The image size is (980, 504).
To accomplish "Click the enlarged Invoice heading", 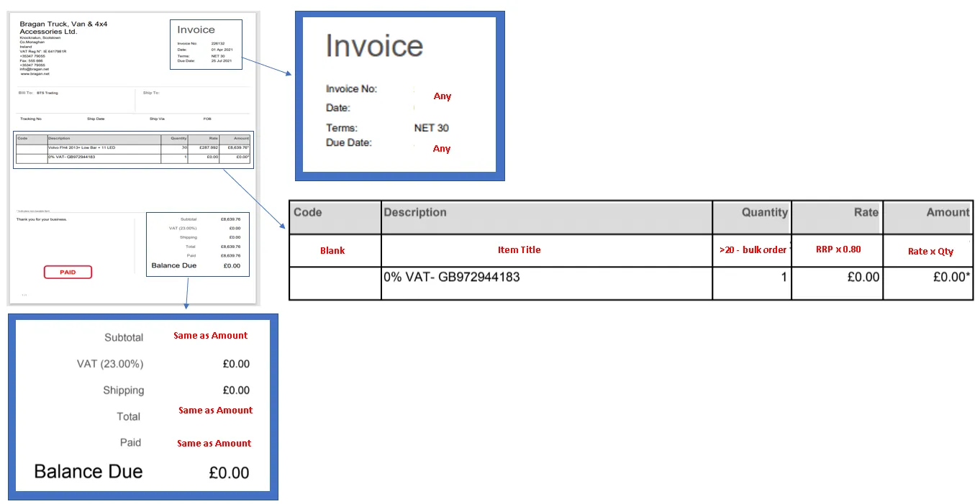I will click(x=374, y=46).
